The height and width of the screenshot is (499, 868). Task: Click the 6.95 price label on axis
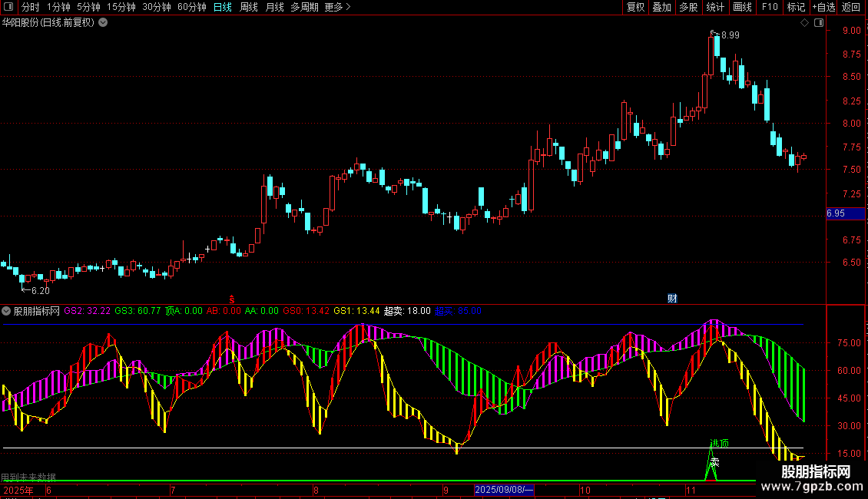point(836,213)
